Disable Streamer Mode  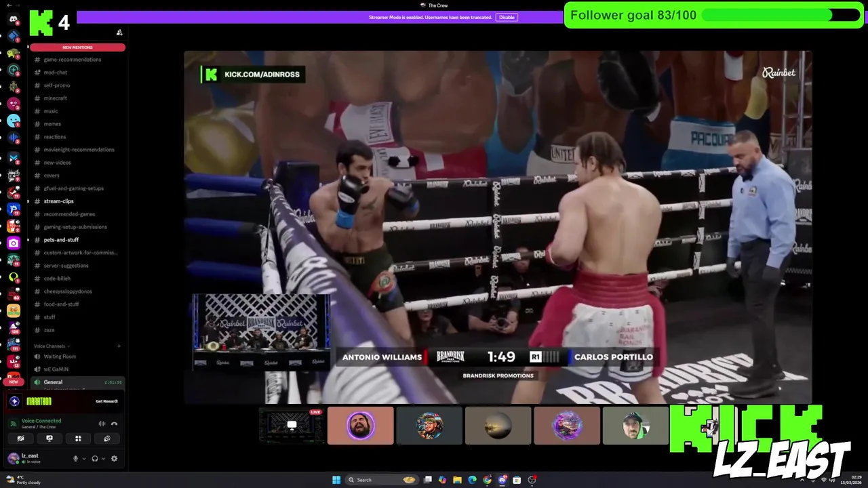pyautogui.click(x=507, y=17)
